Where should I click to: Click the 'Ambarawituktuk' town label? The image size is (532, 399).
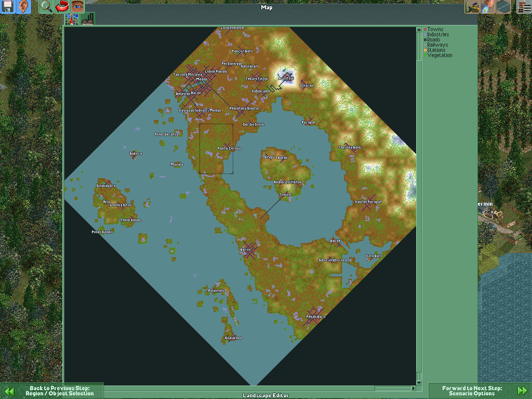pos(288,182)
